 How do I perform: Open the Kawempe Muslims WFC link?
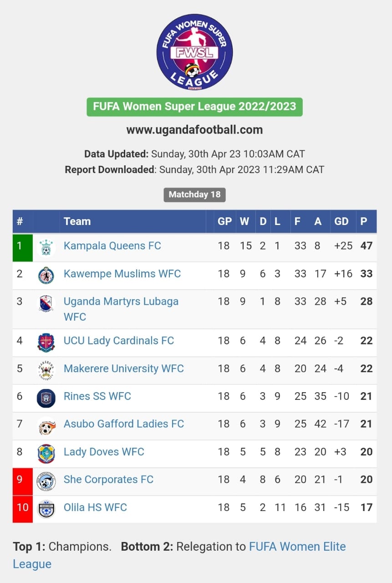(122, 274)
